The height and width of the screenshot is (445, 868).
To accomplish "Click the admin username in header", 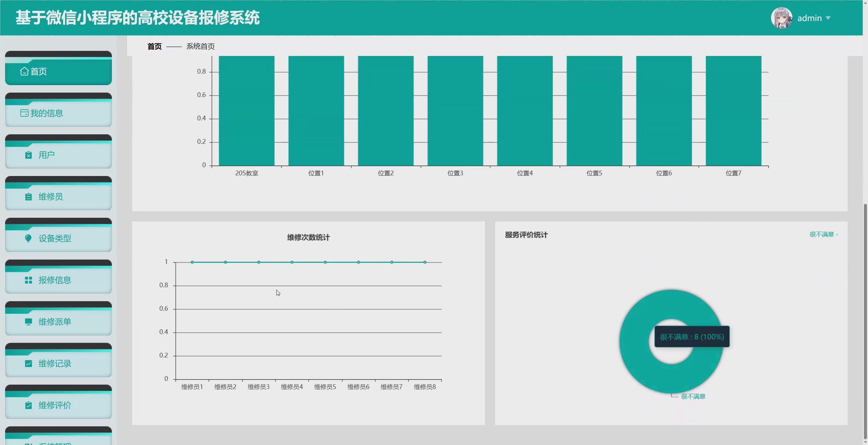I will click(x=809, y=18).
